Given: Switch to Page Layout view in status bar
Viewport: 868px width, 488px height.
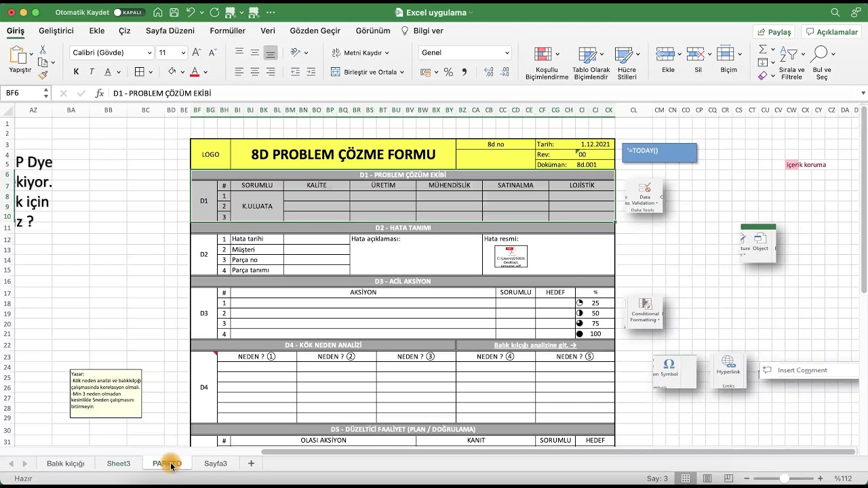Looking at the screenshot, I should coord(708,479).
